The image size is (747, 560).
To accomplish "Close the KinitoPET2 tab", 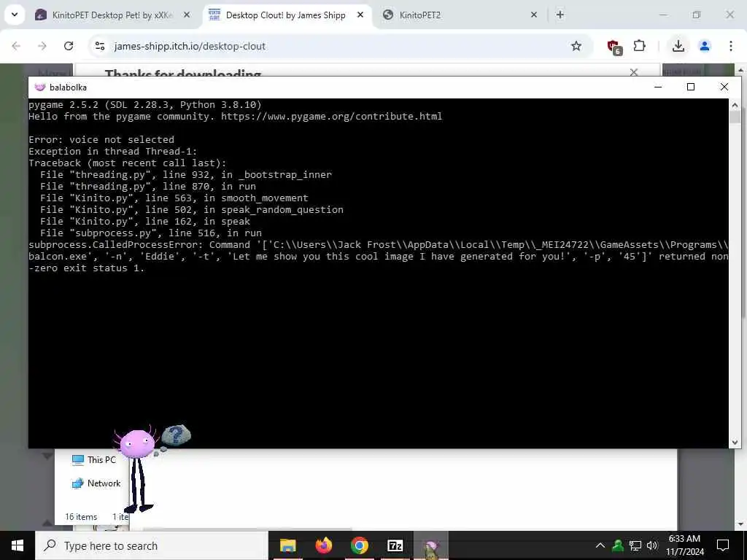I will click(533, 15).
